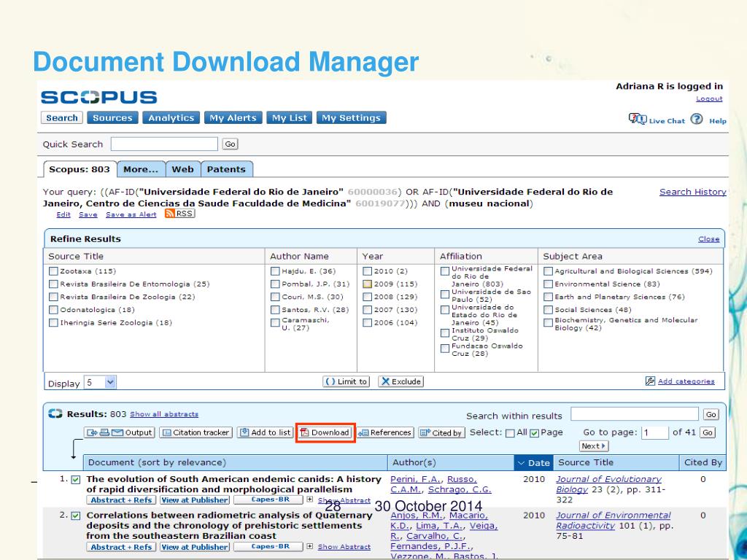Click the Logout link
This screenshot has height=560, width=747.
tap(709, 98)
